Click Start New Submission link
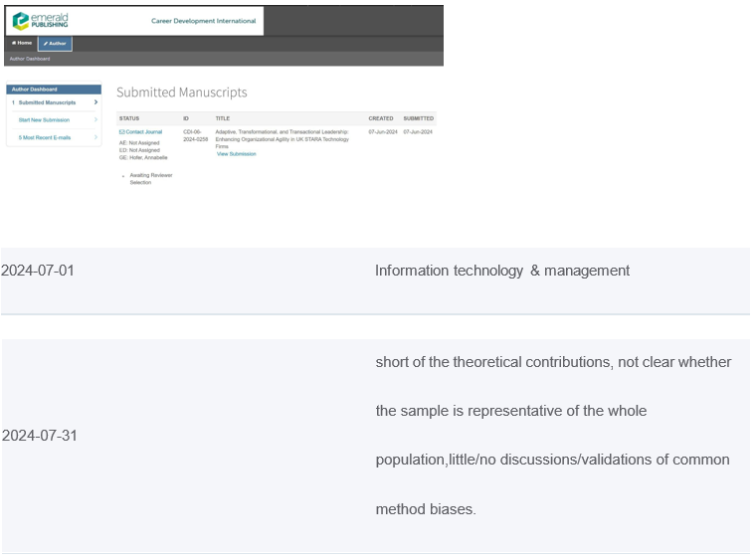This screenshot has width=756, height=560. click(44, 120)
